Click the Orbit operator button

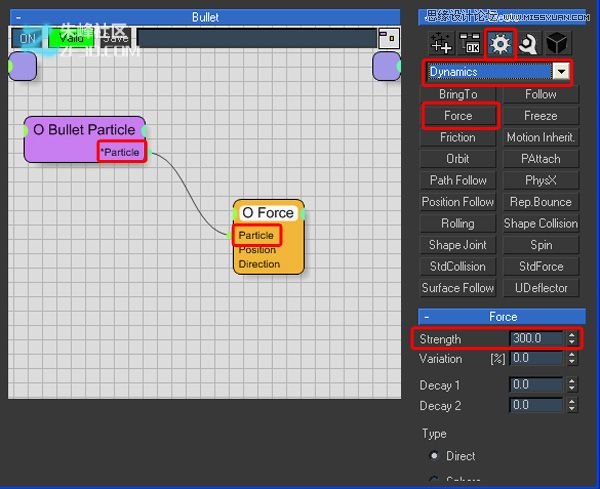[x=458, y=159]
